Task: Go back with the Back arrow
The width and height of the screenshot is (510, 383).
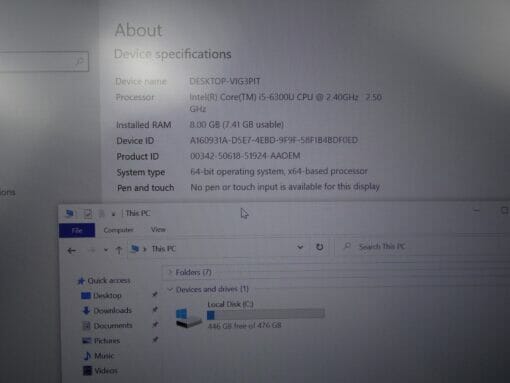Action: [x=72, y=250]
